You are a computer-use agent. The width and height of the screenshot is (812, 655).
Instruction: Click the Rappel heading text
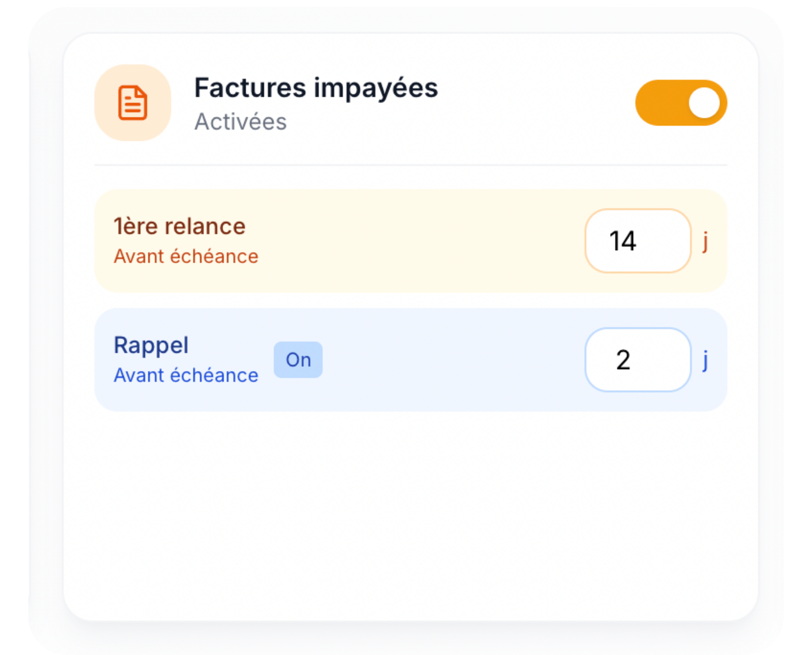pyautogui.click(x=151, y=344)
